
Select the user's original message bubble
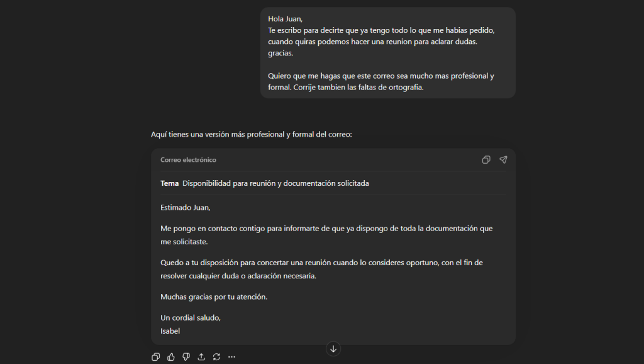click(x=386, y=52)
